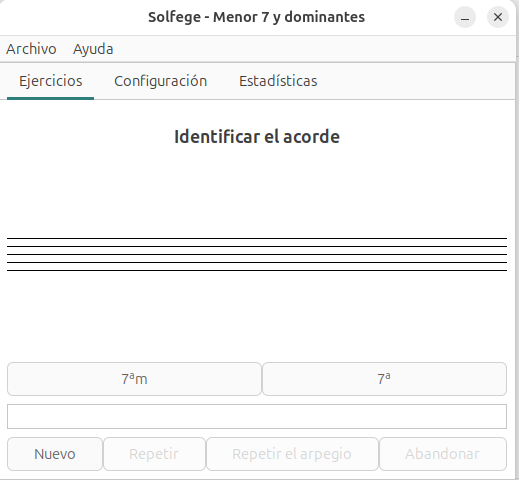The height and width of the screenshot is (480, 519).
Task: Give up with the Abandonar button
Action: 443,454
